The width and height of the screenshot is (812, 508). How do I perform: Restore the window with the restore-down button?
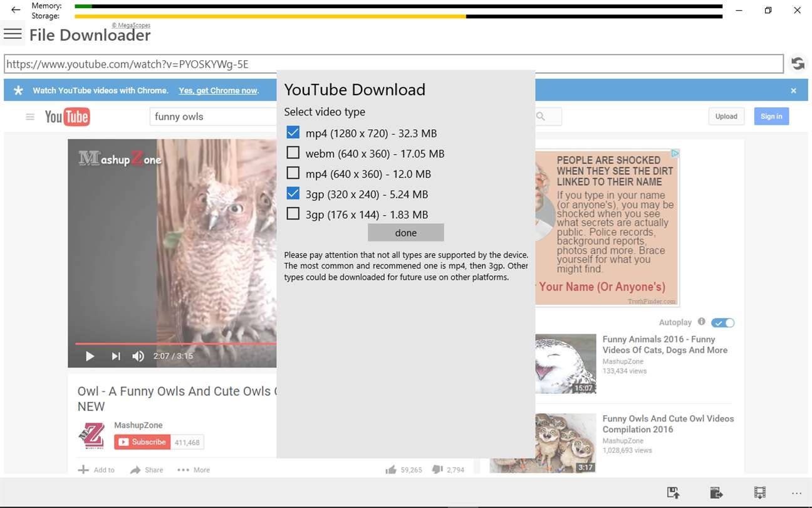pos(768,10)
